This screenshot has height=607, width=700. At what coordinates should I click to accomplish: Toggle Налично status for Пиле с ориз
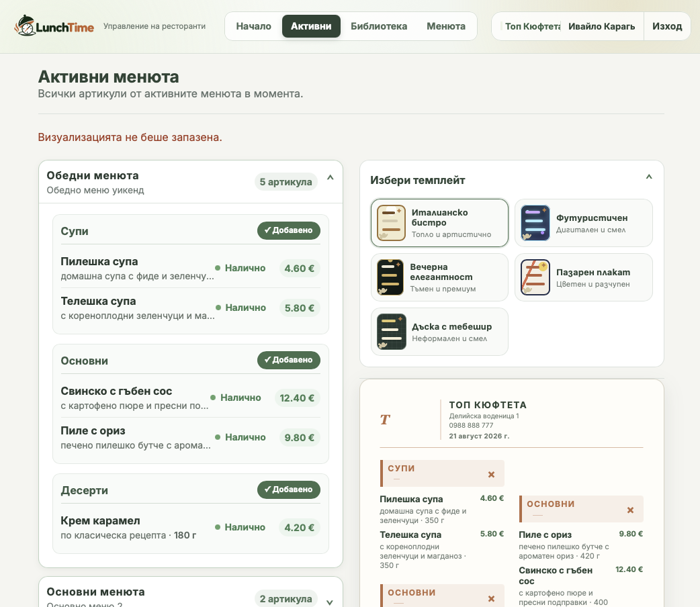pyautogui.click(x=240, y=437)
